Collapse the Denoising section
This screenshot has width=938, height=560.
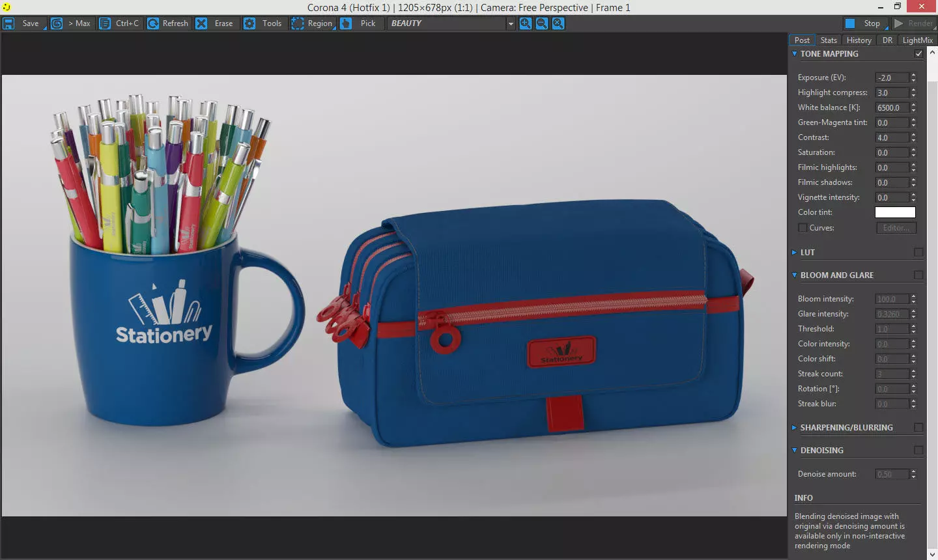[x=794, y=451]
